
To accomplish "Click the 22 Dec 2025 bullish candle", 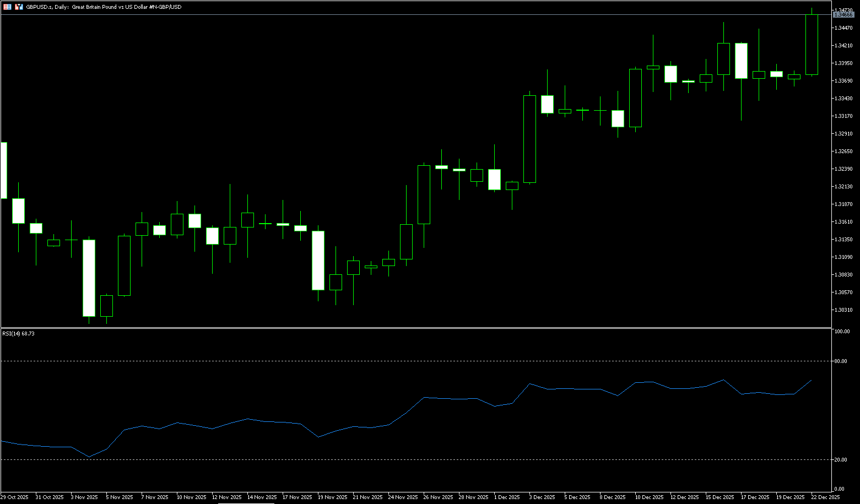I will [x=812, y=45].
